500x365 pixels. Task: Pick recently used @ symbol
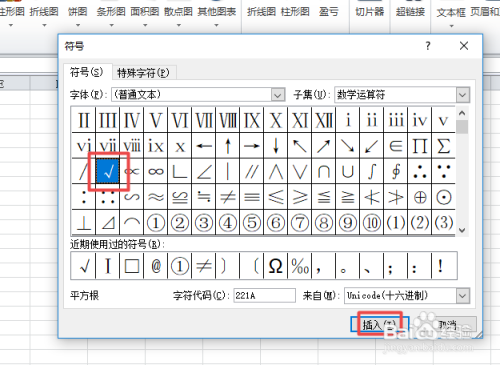click(156, 266)
